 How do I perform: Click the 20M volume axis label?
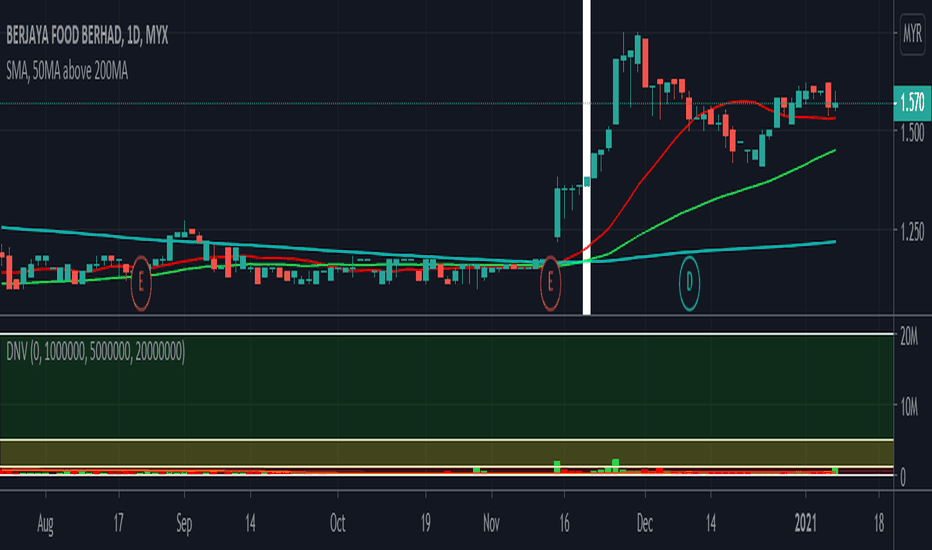click(x=909, y=337)
